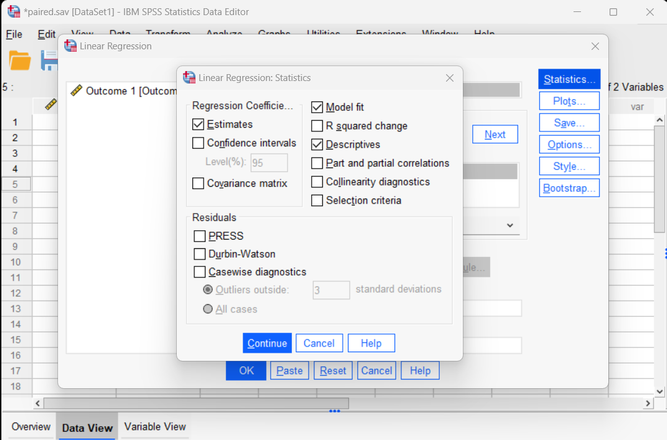Select row 12 header in Data Editor
Viewport: 667px width, 440px height.
point(15,293)
